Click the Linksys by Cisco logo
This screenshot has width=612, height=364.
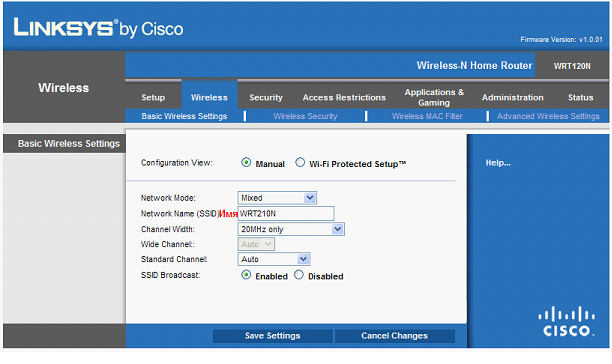point(98,28)
